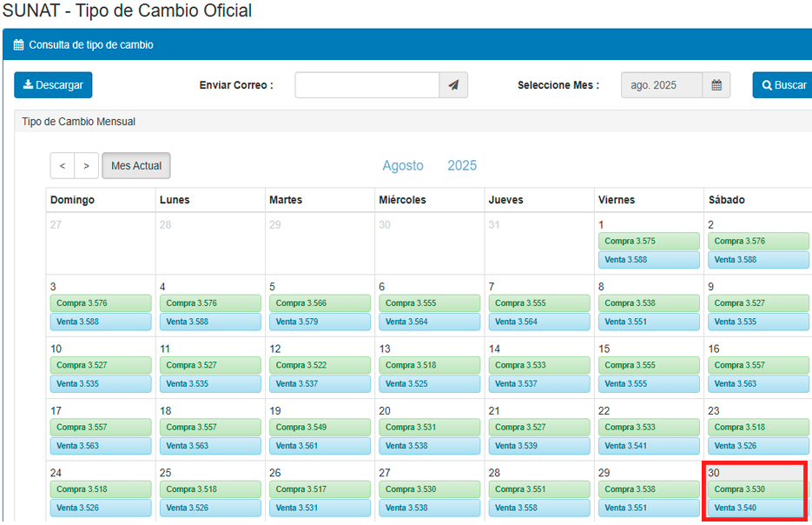This screenshot has height=525, width=812.
Task: Click day number 15 in the calendar
Action: pyautogui.click(x=604, y=349)
